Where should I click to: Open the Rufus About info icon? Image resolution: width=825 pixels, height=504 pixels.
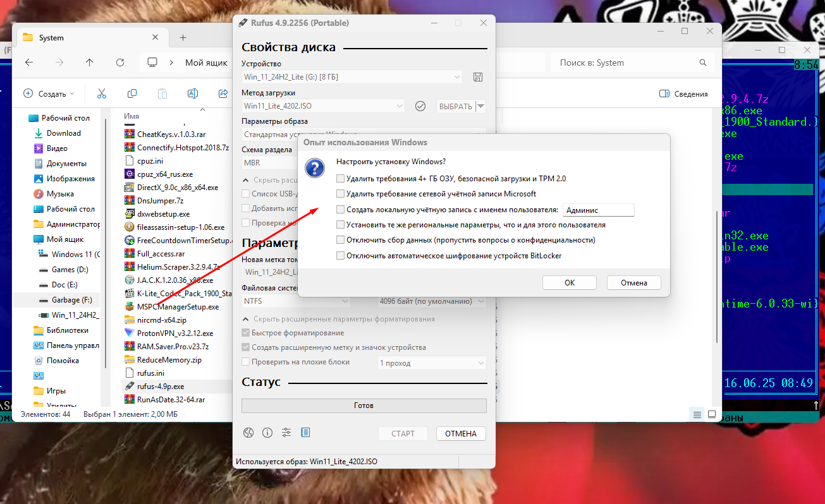(x=267, y=433)
